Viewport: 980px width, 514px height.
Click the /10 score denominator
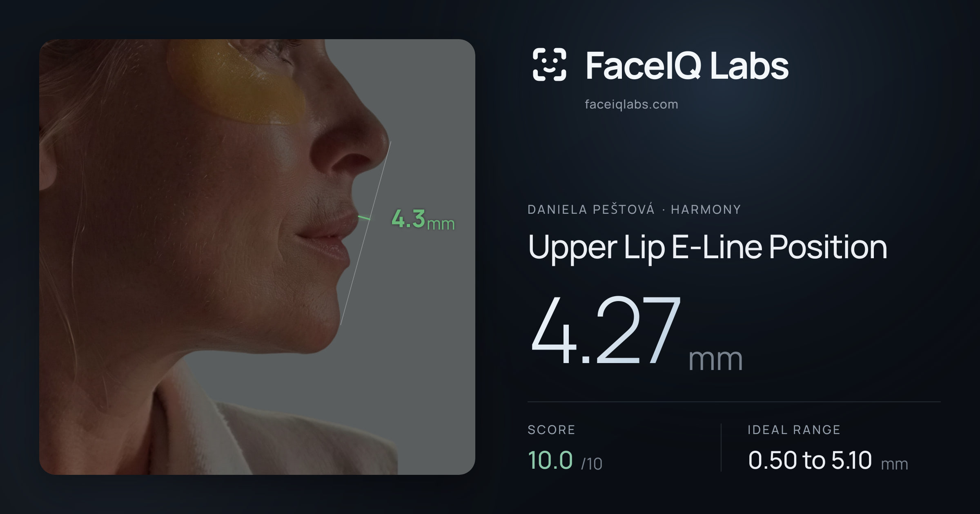[591, 464]
